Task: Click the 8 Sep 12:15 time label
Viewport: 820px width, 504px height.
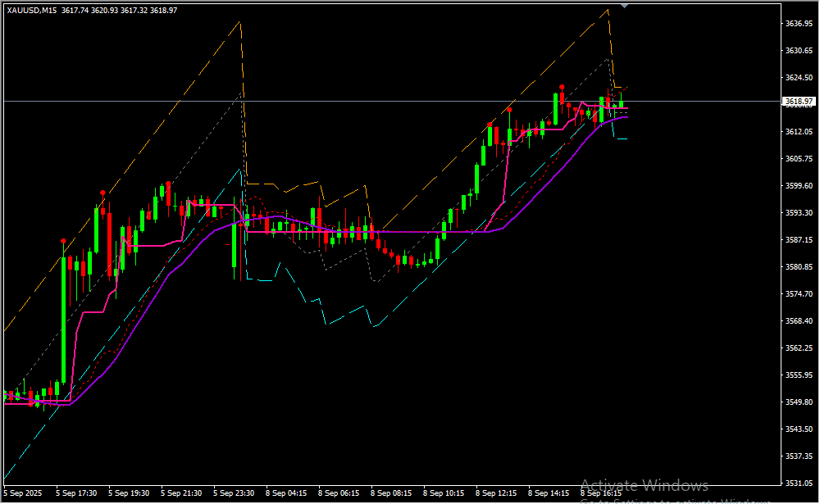Action: click(x=496, y=493)
